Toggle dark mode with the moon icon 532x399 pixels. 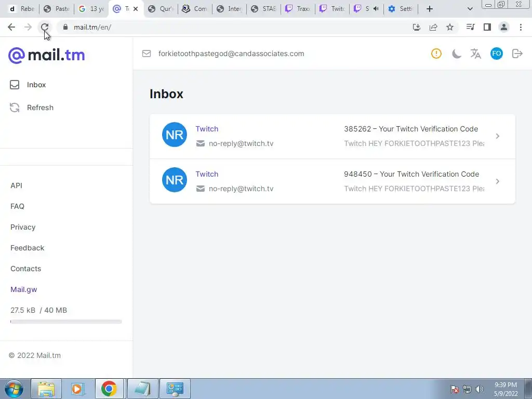click(456, 54)
